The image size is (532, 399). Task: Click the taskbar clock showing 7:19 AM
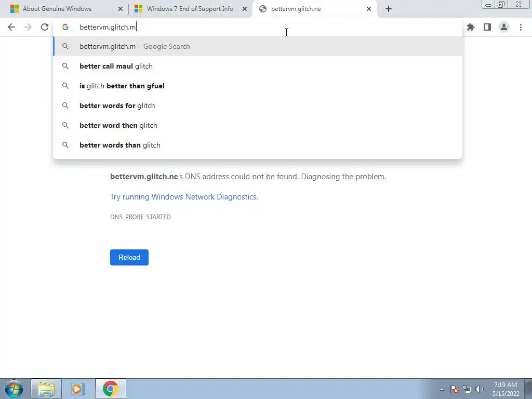tap(506, 389)
